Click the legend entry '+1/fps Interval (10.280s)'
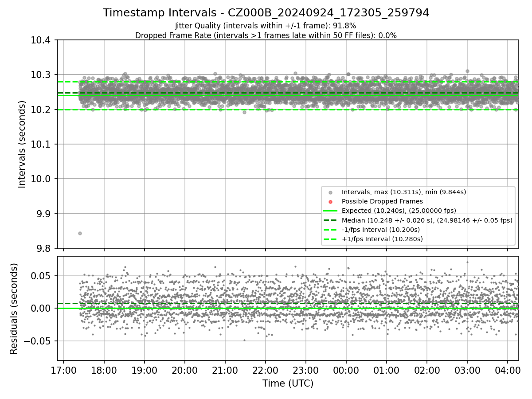The height and width of the screenshot is (399, 532). click(x=382, y=239)
